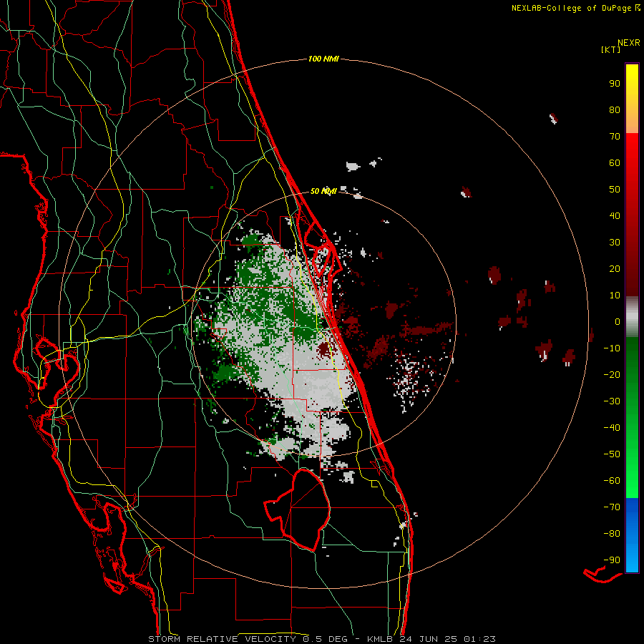The width and height of the screenshot is (644, 644).
Task: Click the -60 value on the velocity scale
Action: (x=612, y=481)
